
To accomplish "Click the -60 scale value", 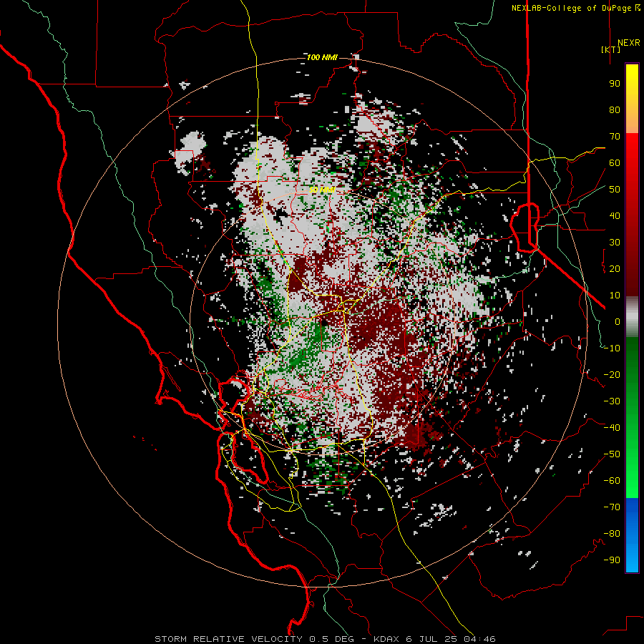I will tap(612, 481).
